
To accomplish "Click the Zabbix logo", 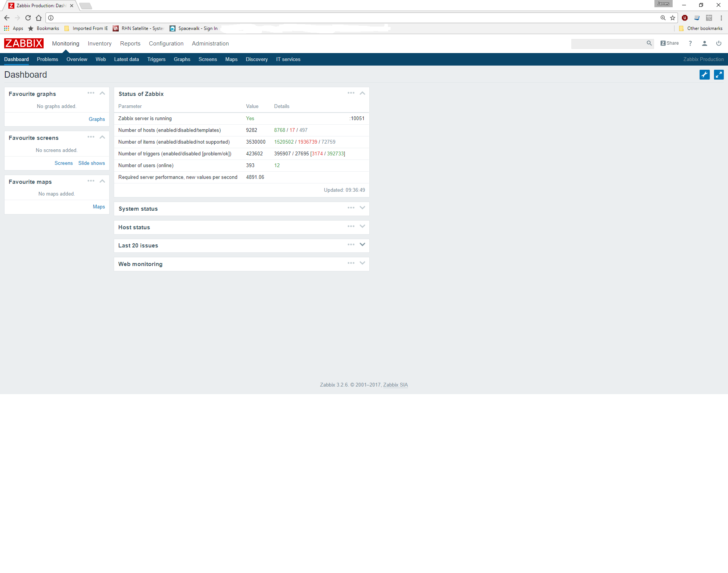I will [x=24, y=43].
